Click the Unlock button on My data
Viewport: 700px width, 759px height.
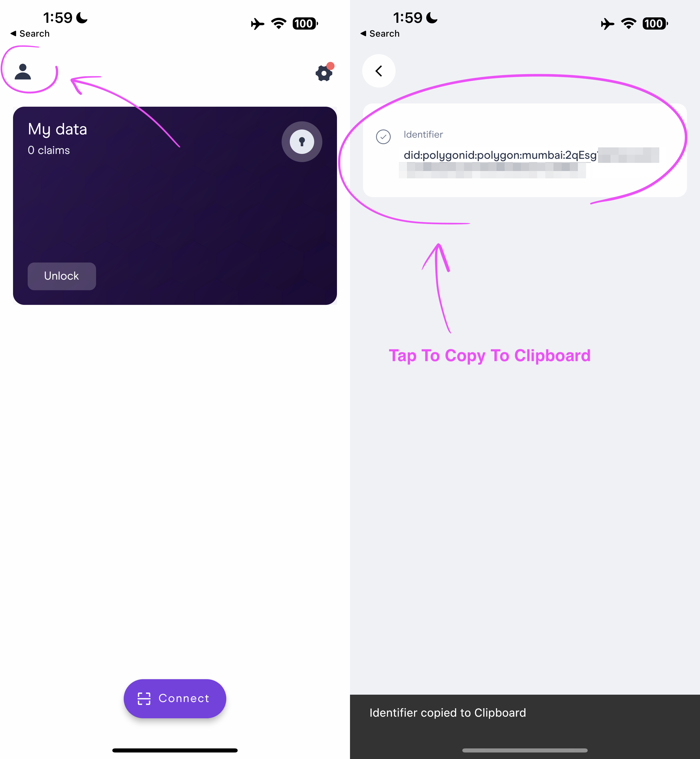coord(62,276)
